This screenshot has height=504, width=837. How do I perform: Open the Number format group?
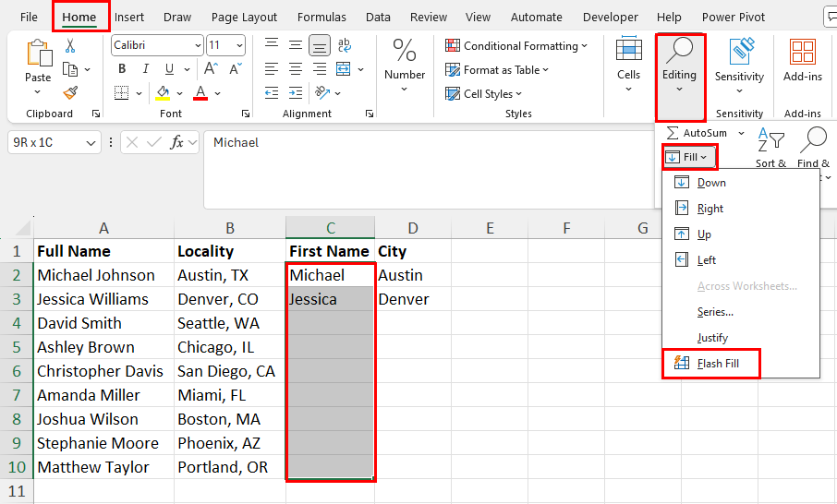(405, 66)
